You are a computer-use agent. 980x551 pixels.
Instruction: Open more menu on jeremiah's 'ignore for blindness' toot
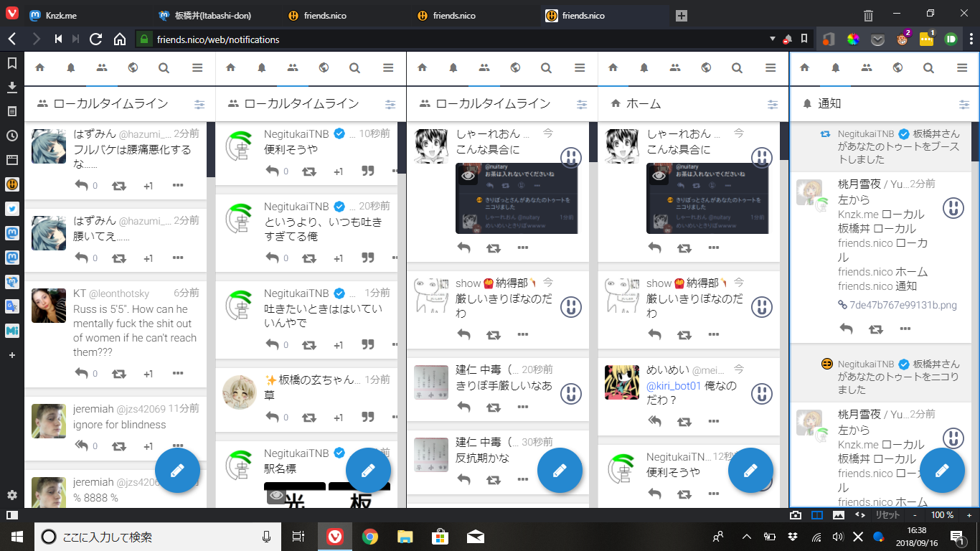tap(178, 446)
